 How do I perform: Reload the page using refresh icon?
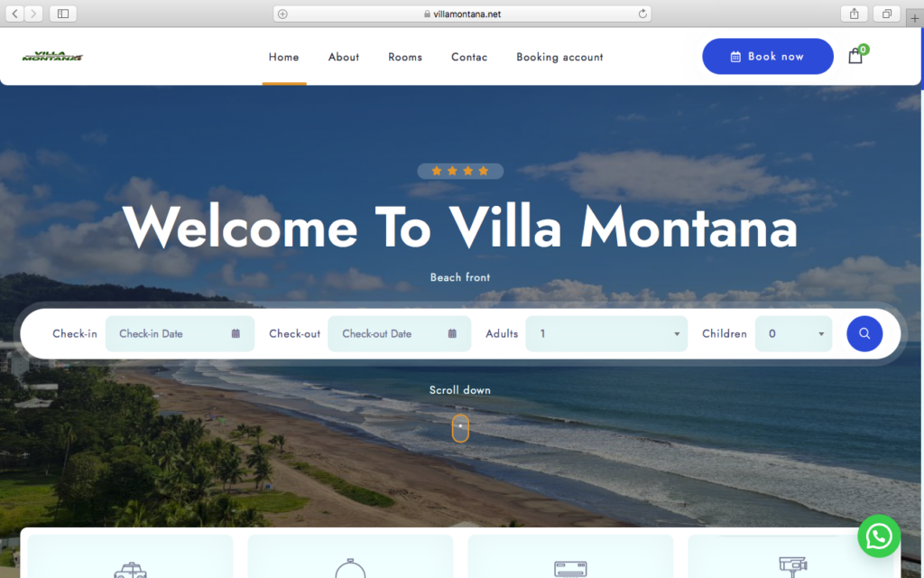click(642, 14)
